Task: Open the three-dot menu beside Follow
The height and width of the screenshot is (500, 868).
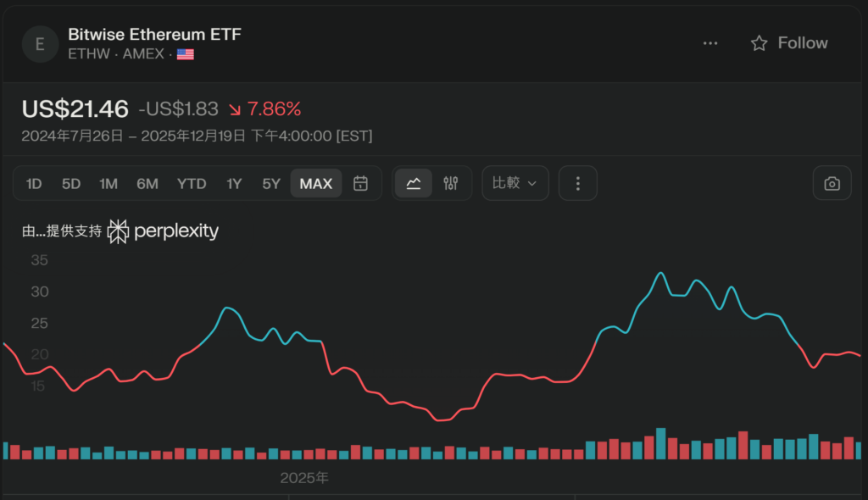Action: click(x=710, y=43)
